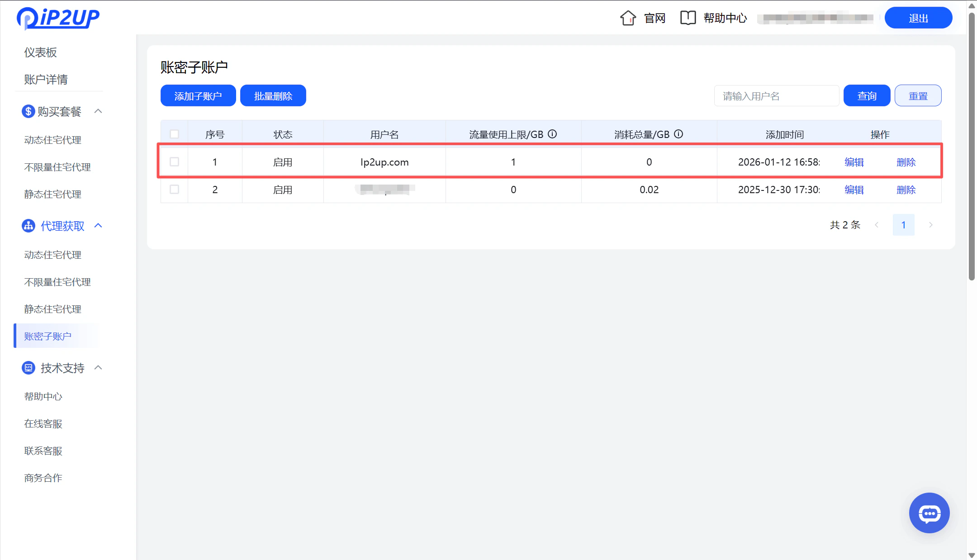
Task: Click the dollar icon beside 购买套餐
Action: click(28, 111)
